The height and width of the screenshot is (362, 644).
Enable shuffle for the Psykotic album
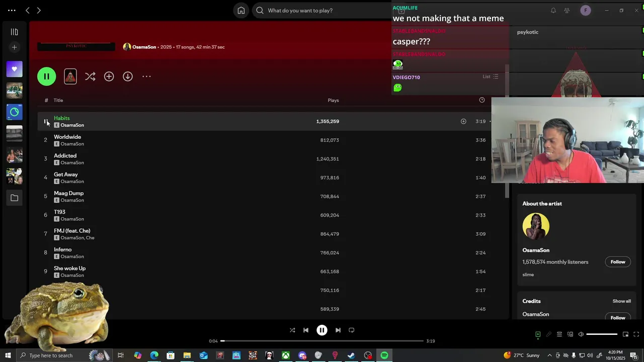90,76
